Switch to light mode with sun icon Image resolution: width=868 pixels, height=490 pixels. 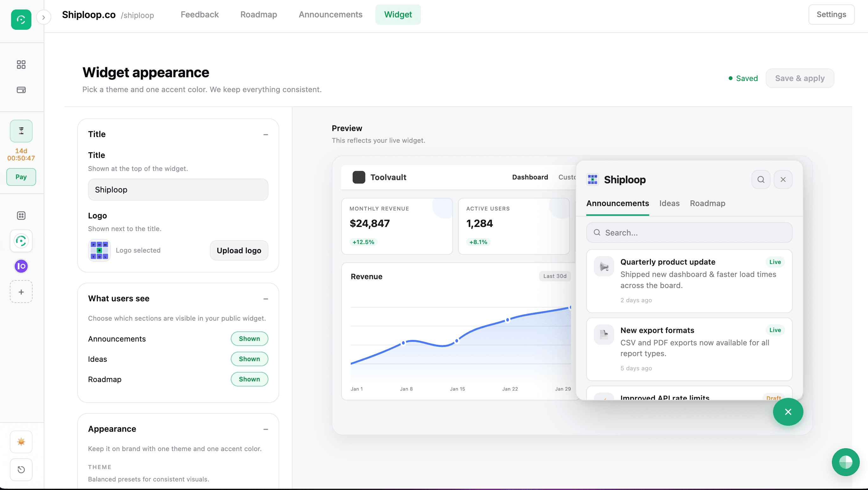[21, 442]
